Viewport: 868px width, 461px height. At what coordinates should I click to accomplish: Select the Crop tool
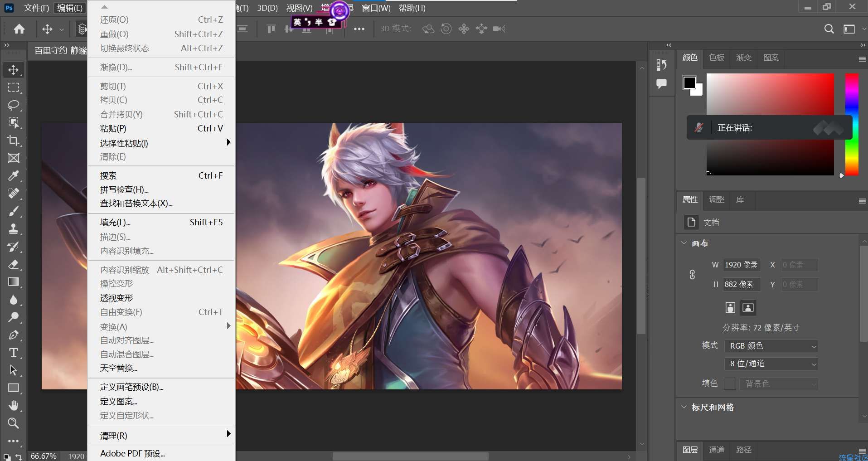point(14,141)
